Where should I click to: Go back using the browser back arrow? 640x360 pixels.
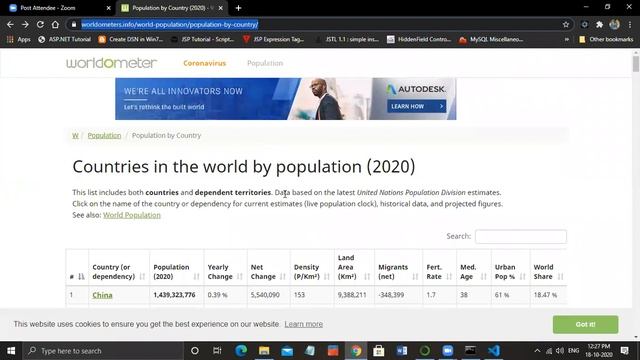(10, 24)
